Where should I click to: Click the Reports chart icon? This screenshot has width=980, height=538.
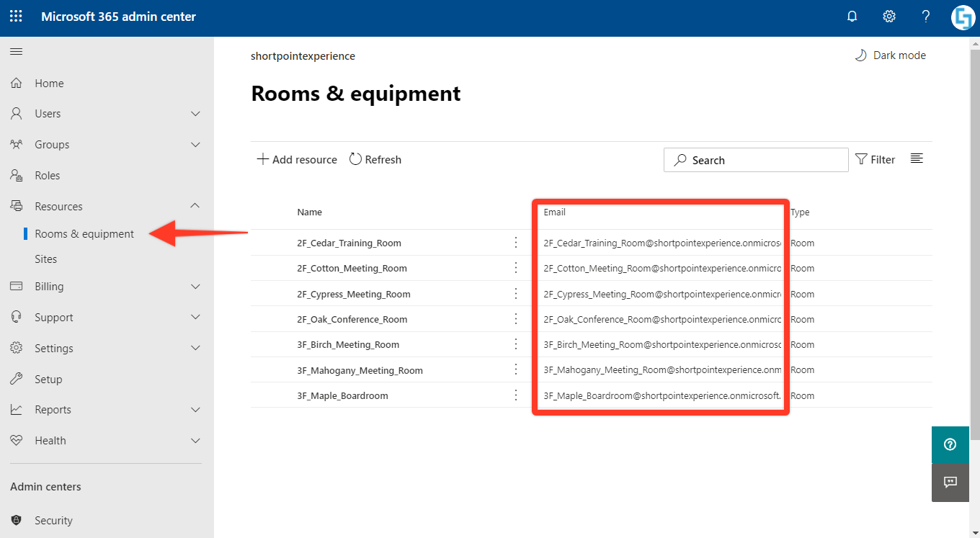click(x=17, y=409)
